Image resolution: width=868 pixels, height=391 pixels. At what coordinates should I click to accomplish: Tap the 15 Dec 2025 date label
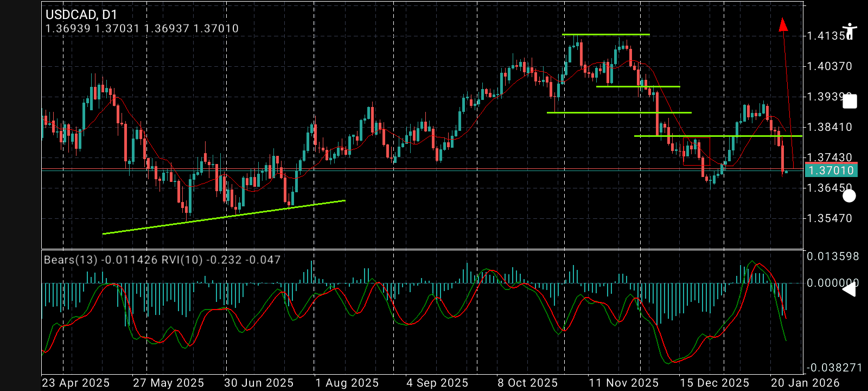[x=714, y=383]
